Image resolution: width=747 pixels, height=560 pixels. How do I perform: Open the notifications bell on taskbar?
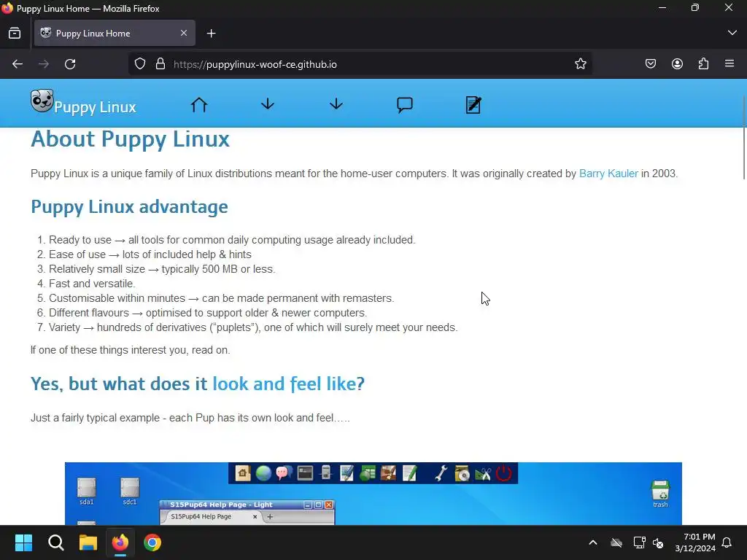tap(727, 542)
